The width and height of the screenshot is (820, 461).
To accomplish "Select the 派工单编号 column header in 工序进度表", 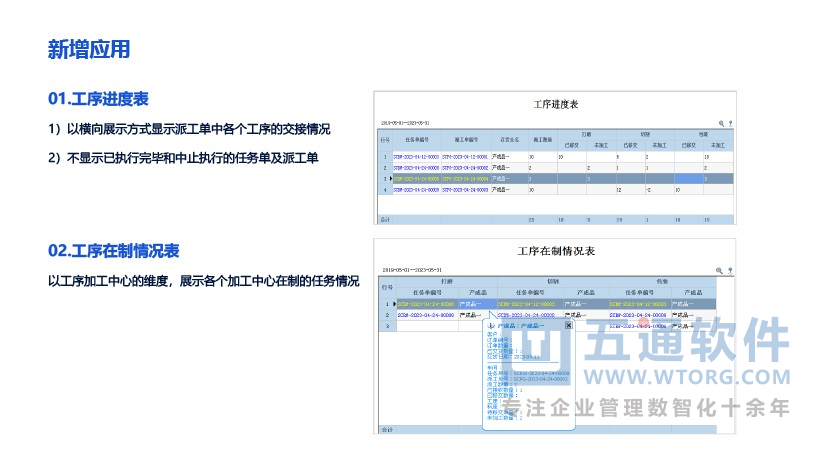I will tap(465, 140).
